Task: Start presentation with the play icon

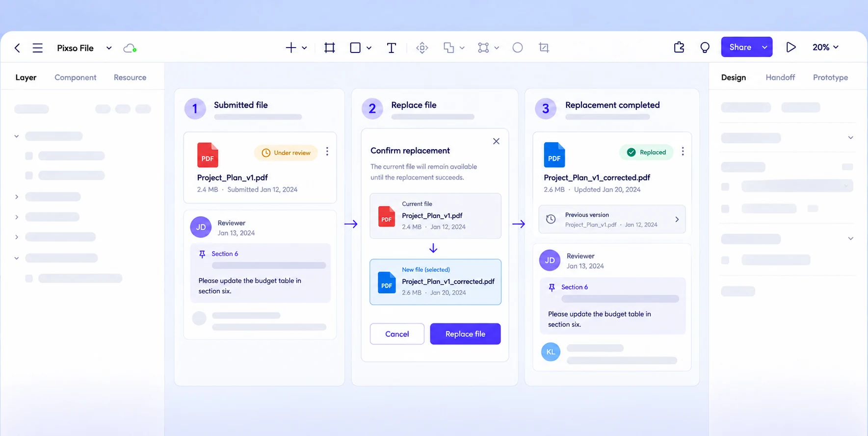Action: [x=790, y=47]
